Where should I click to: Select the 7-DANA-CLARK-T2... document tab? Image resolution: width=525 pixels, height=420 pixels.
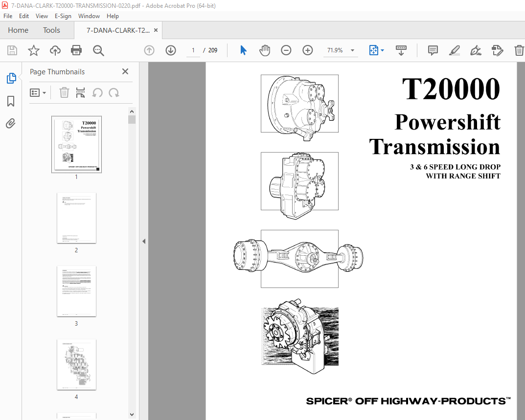118,30
